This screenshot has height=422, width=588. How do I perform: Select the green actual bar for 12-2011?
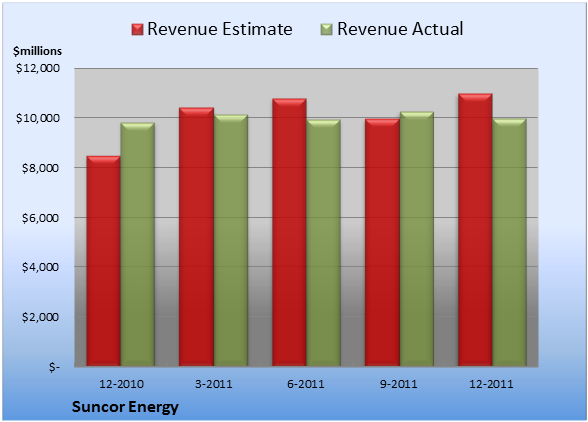tap(509, 242)
